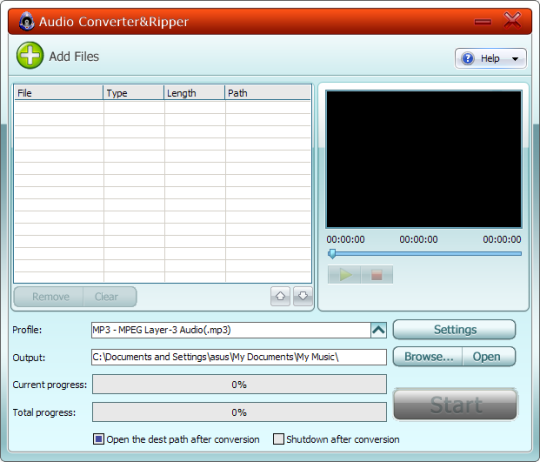Click the app logo in title bar

tap(27, 21)
